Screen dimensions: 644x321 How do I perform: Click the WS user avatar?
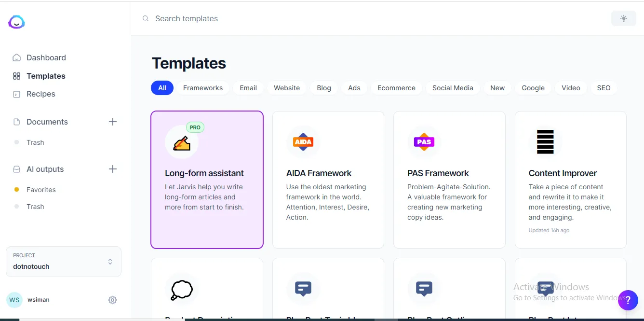pyautogui.click(x=14, y=300)
